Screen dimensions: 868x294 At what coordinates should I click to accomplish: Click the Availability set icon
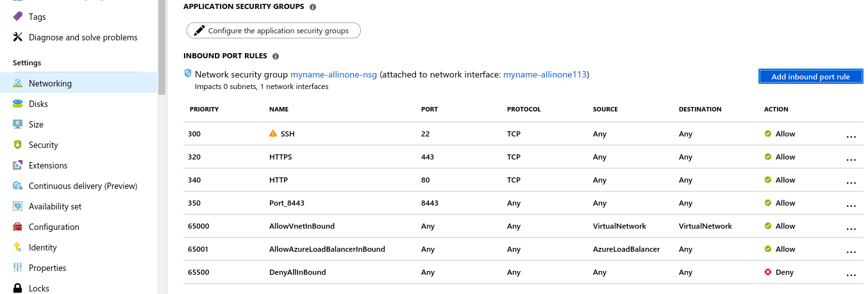[17, 206]
